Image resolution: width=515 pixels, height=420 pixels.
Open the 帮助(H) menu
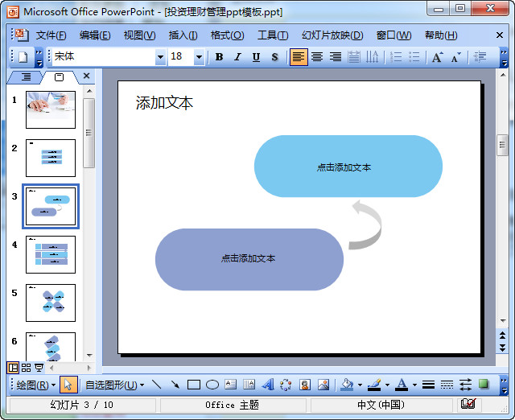441,35
